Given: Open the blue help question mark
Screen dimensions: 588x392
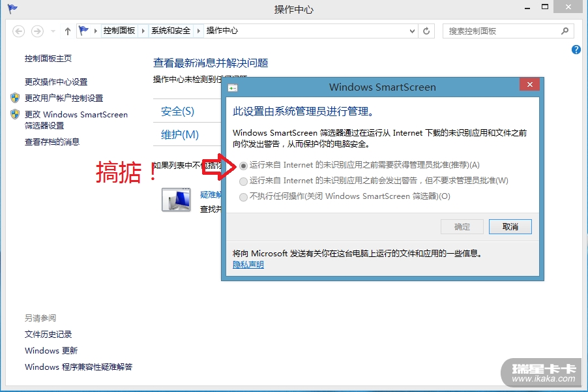Looking at the screenshot, I should coord(576,50).
